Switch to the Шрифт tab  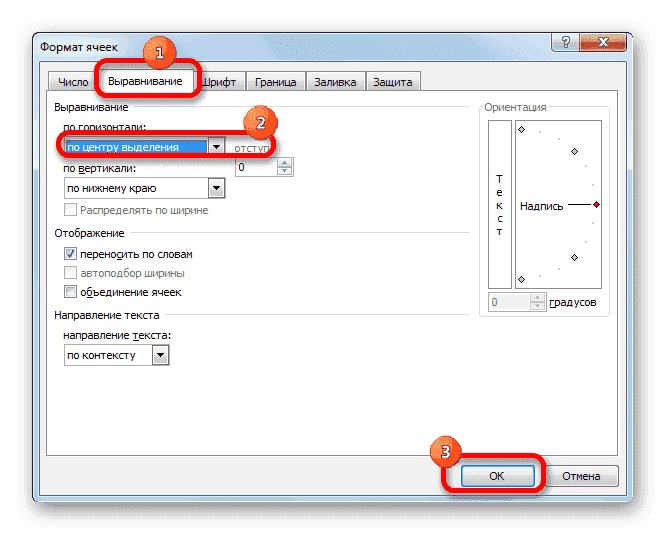point(220,82)
